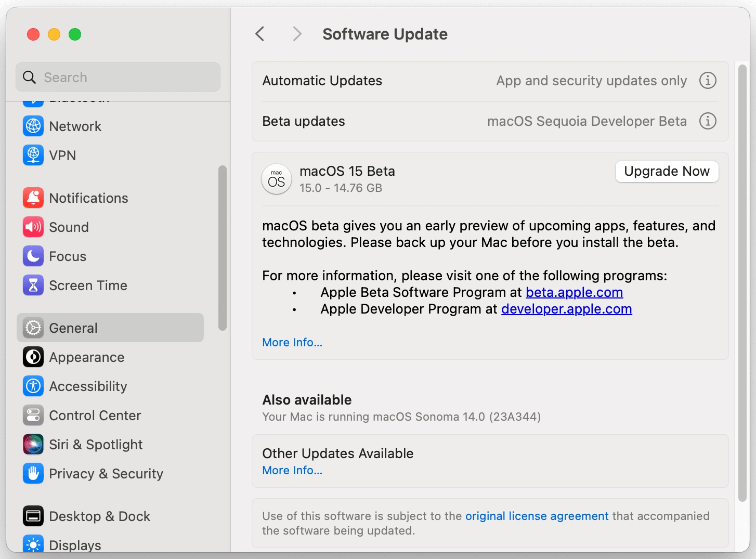This screenshot has width=756, height=559.
Task: Click the 'Beta updates' row label
Action: [304, 121]
